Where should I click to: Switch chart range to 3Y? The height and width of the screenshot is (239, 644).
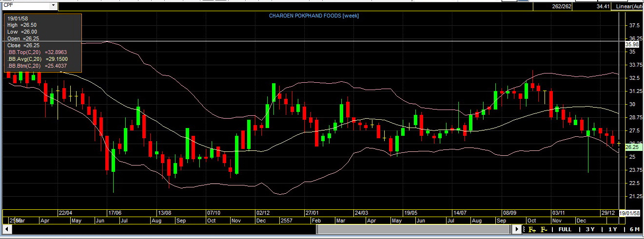click(x=590, y=229)
